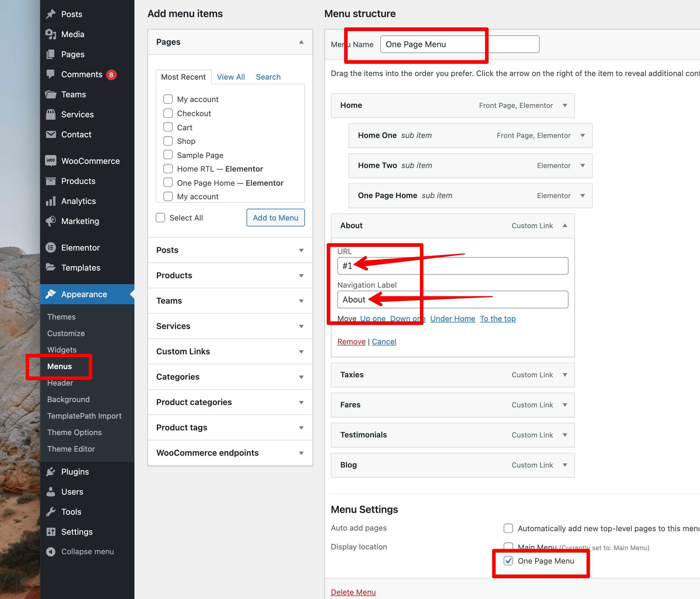Image resolution: width=700 pixels, height=599 pixels.
Task: Click the Plugins plug icon
Action: [51, 472]
